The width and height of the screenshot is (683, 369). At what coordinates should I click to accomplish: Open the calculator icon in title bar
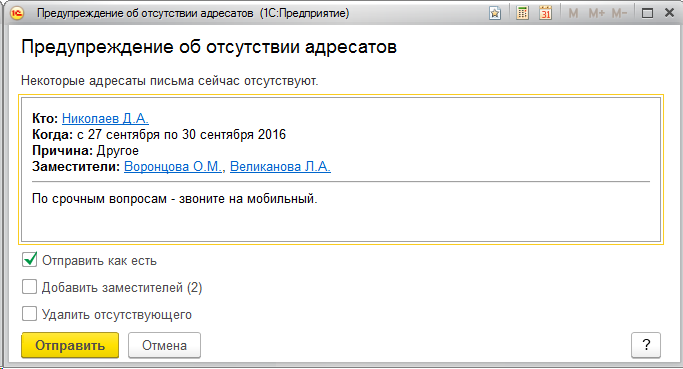click(522, 13)
